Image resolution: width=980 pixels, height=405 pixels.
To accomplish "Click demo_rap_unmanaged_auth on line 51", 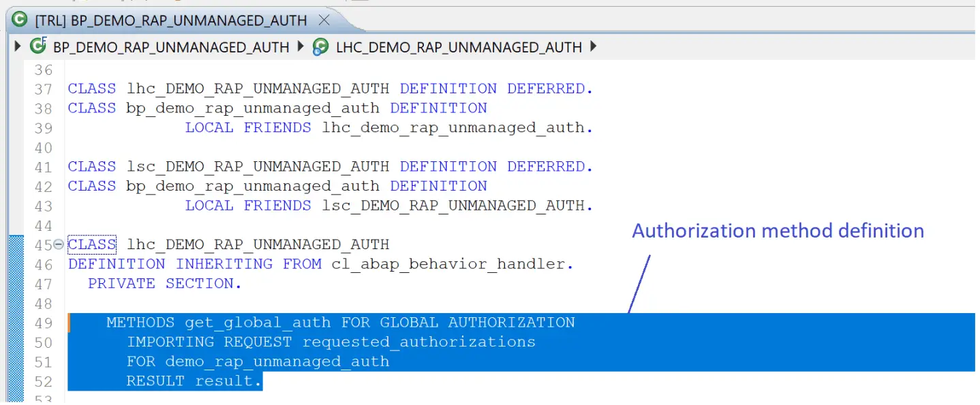I will (277, 361).
